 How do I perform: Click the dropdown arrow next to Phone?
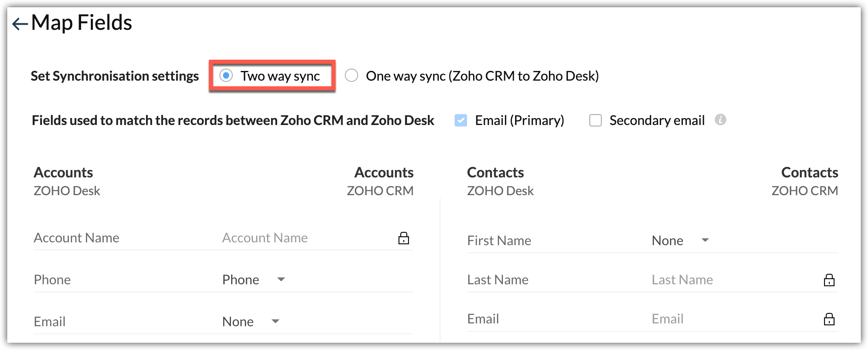[x=281, y=279]
